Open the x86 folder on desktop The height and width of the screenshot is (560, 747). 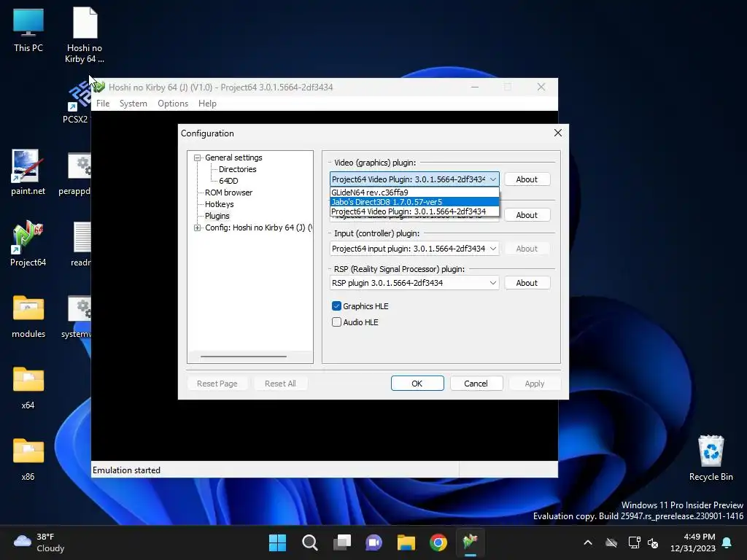pos(28,459)
